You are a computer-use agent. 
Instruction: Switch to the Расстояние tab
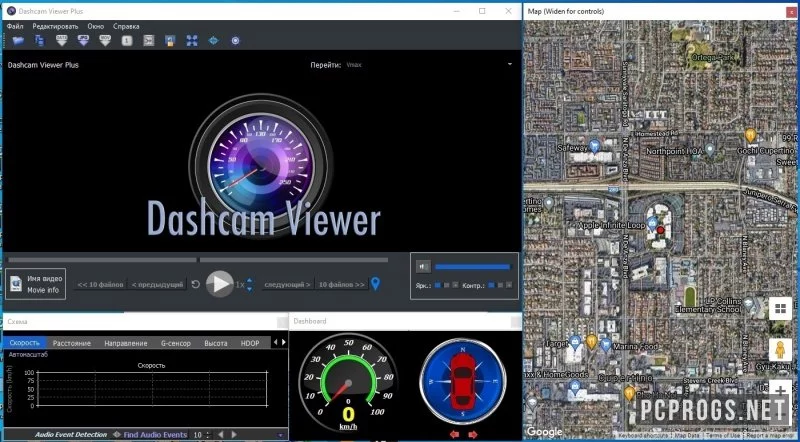(72, 343)
